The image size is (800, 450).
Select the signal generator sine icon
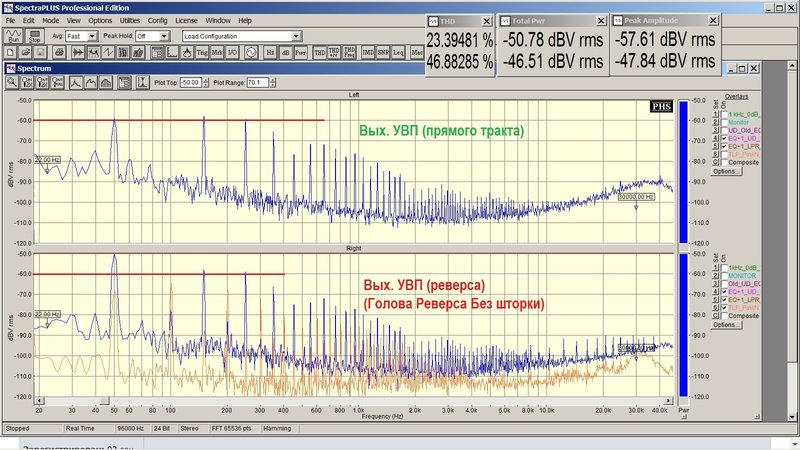251,53
